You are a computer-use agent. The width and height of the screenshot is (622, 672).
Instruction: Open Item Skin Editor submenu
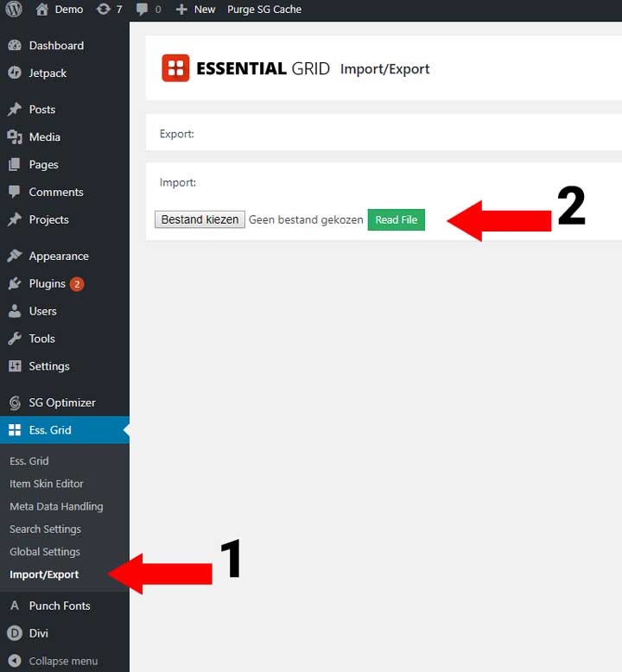[47, 484]
